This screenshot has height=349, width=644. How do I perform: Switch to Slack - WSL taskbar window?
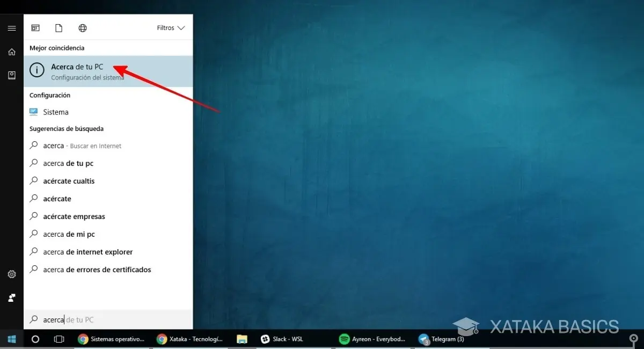pos(293,339)
